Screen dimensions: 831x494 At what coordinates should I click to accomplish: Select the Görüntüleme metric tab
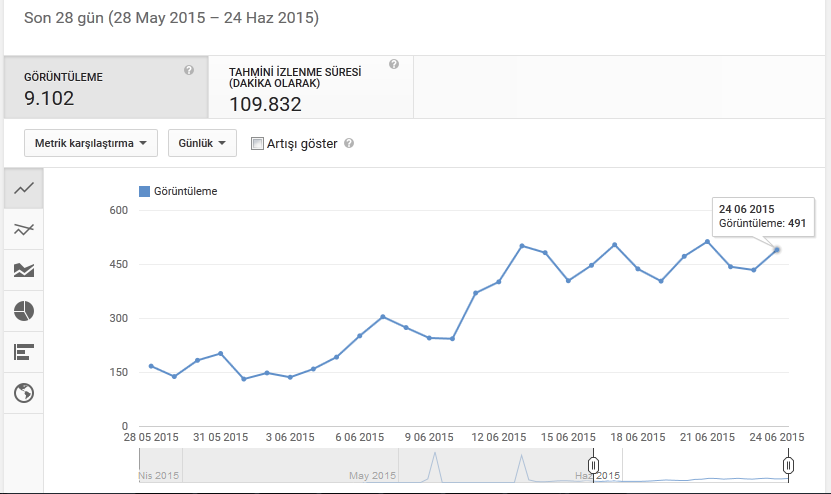pos(106,87)
